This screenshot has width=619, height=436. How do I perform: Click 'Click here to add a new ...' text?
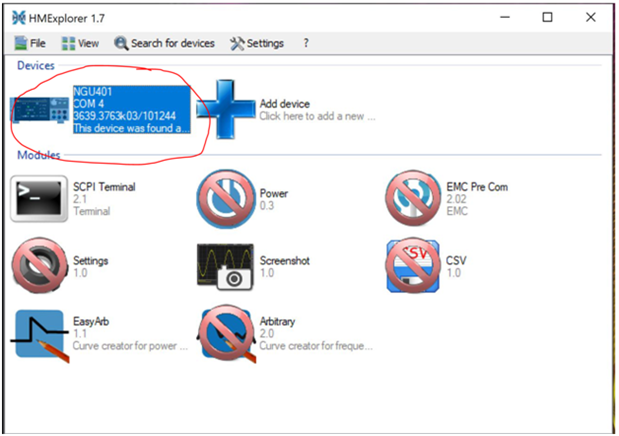click(317, 117)
